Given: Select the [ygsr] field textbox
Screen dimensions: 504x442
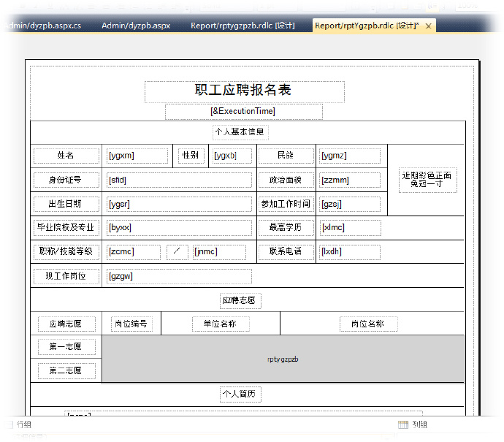Looking at the screenshot, I should pyautogui.click(x=179, y=204).
